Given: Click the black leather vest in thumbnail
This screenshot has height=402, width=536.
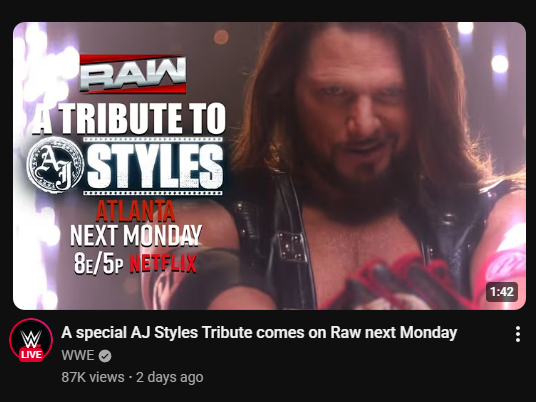Looking at the screenshot, I should tap(284, 239).
